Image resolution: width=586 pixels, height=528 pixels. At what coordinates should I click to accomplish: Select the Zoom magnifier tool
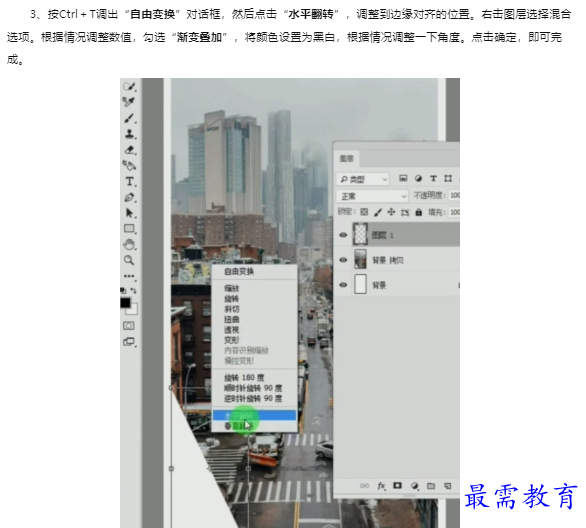click(x=129, y=260)
